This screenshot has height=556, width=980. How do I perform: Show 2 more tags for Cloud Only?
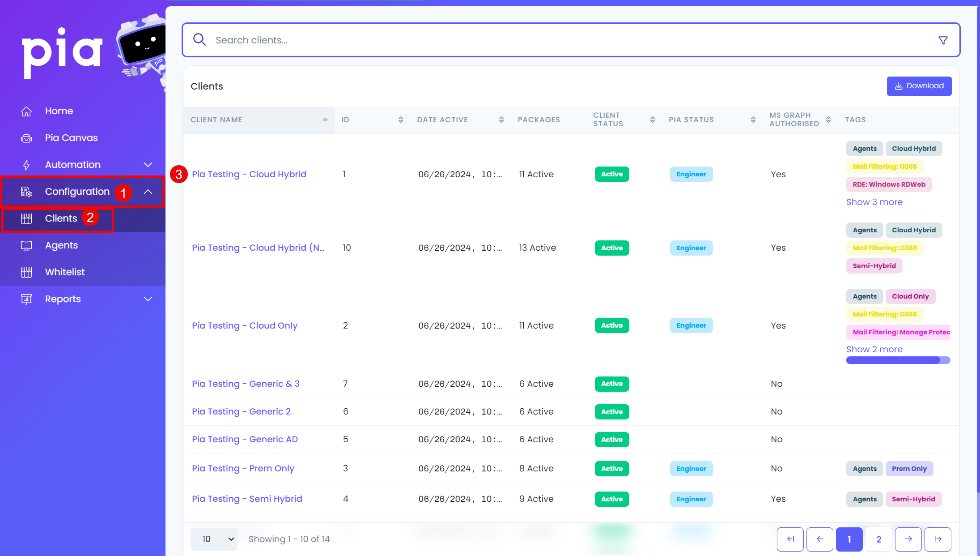click(874, 349)
